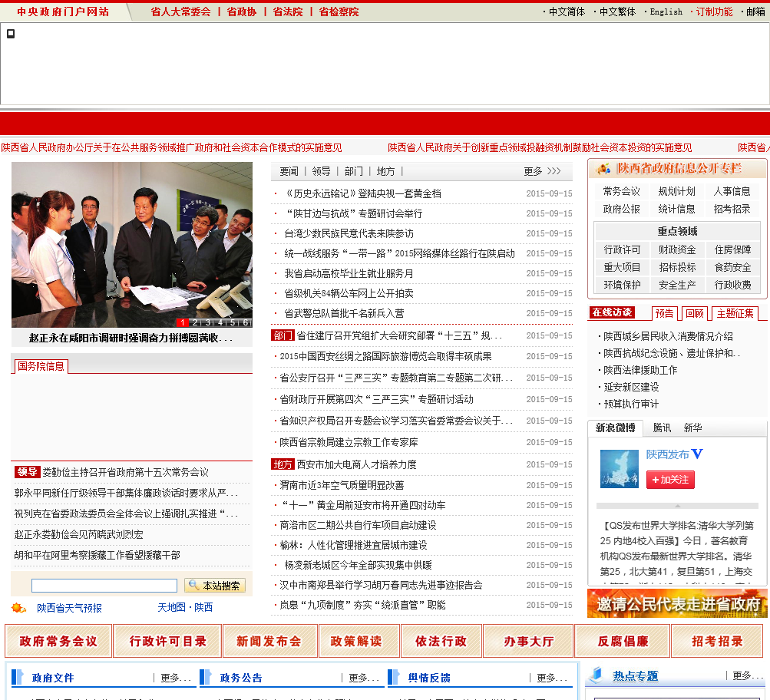Screen dimensions: 770x700
Task: Switch to 新浪微博 tab
Action: 616,428
